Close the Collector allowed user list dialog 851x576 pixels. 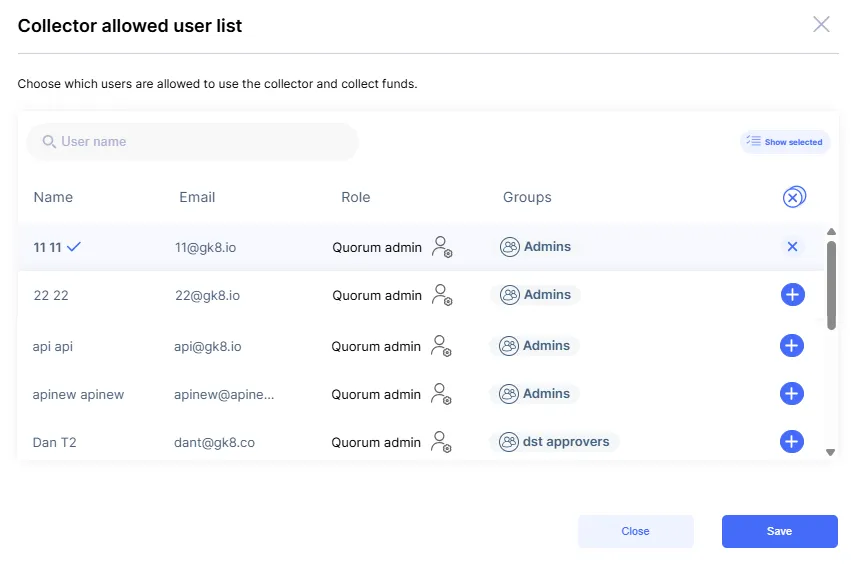click(x=821, y=24)
